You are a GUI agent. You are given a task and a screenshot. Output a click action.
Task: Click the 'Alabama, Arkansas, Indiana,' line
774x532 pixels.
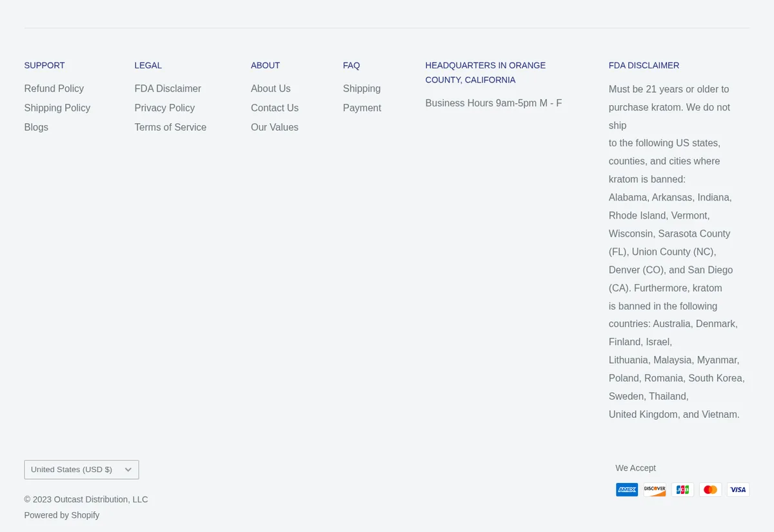[670, 197]
